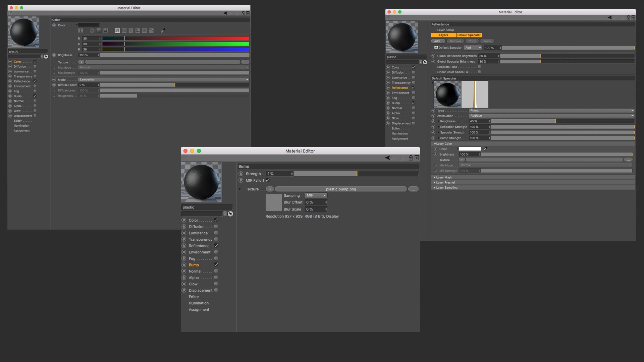Open the Sampling MIP dropdown
Image resolution: width=644 pixels, height=362 pixels.
316,195
